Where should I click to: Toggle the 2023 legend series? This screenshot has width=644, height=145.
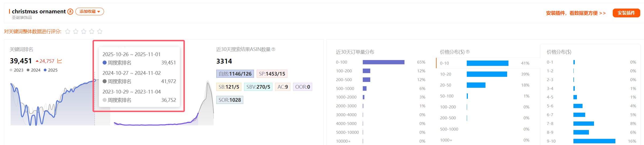[x=17, y=70]
